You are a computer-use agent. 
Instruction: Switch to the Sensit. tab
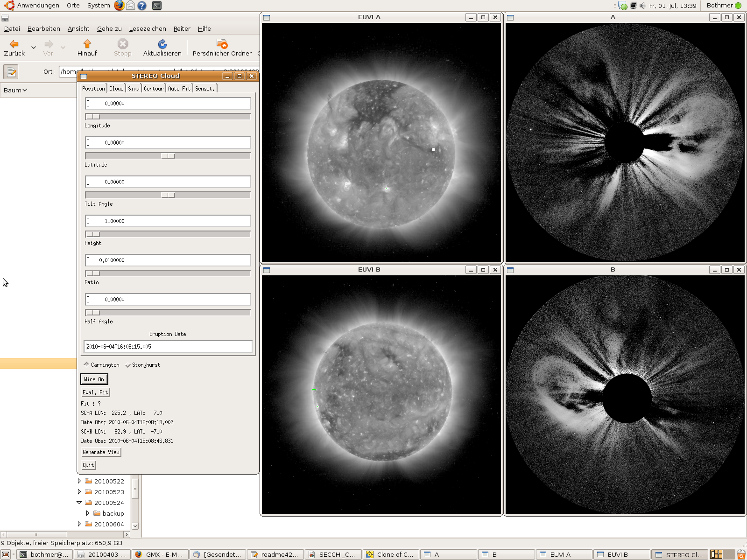tap(205, 89)
